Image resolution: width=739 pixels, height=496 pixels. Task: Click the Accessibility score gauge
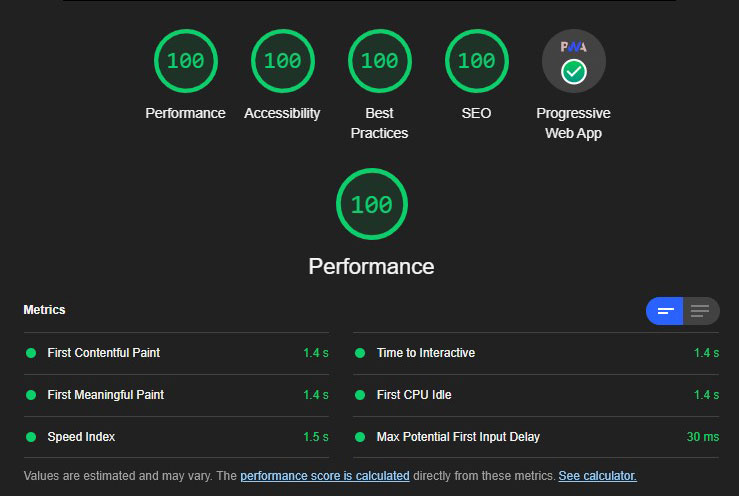282,61
